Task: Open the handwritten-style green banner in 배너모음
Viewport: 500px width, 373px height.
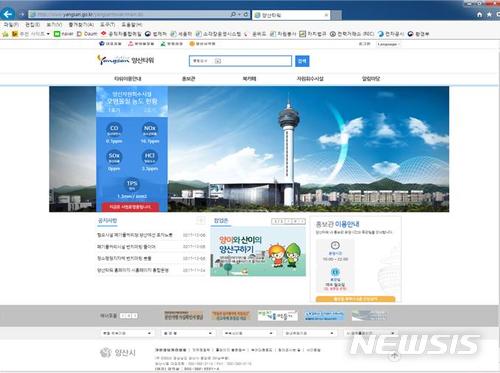Action: tap(277, 315)
